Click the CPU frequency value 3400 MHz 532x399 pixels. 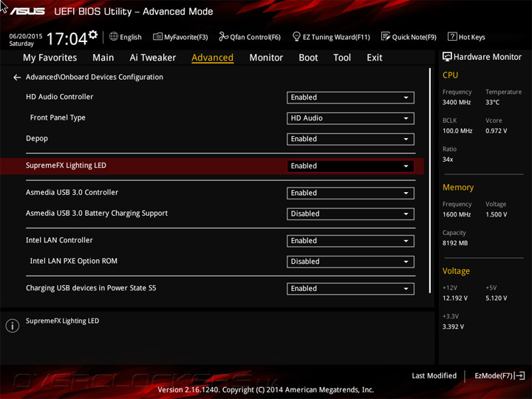click(457, 102)
